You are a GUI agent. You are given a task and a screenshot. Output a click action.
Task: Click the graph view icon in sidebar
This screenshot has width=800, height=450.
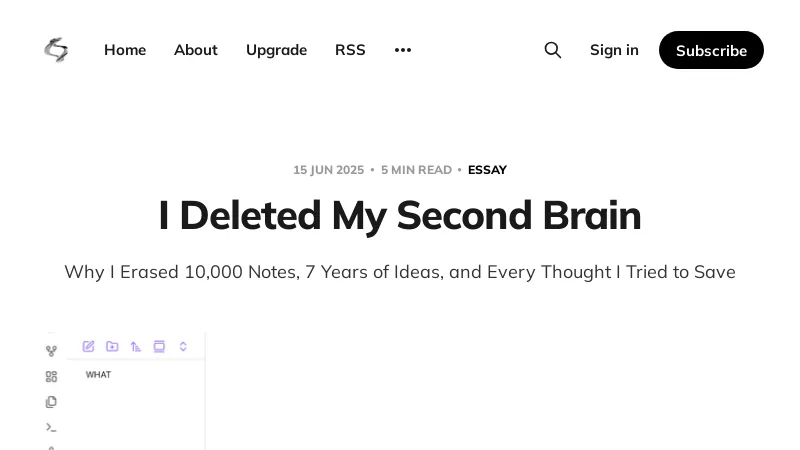(x=51, y=351)
